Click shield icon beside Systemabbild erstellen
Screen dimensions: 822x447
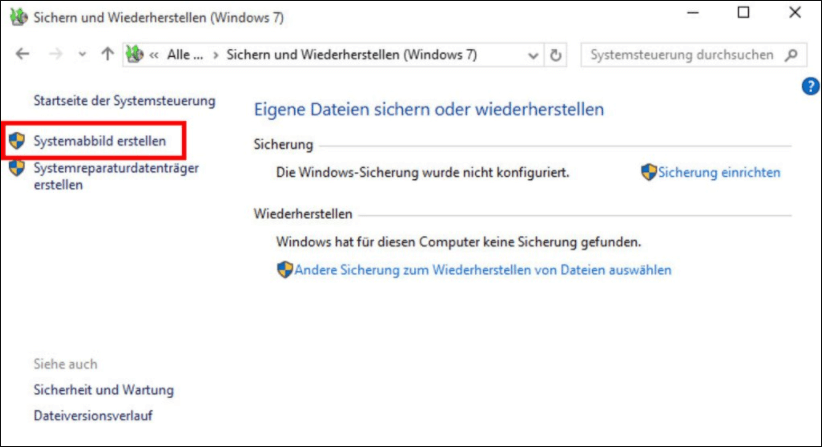pos(17,141)
